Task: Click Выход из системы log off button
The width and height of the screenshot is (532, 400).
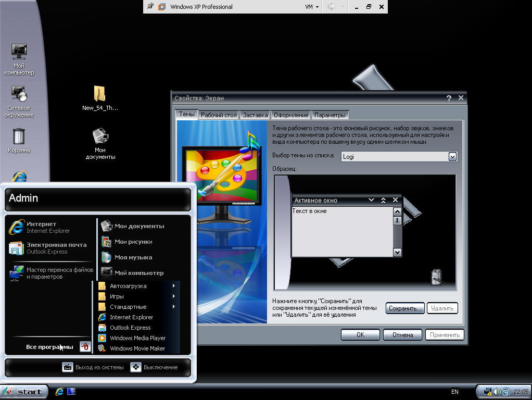Action: 93,367
